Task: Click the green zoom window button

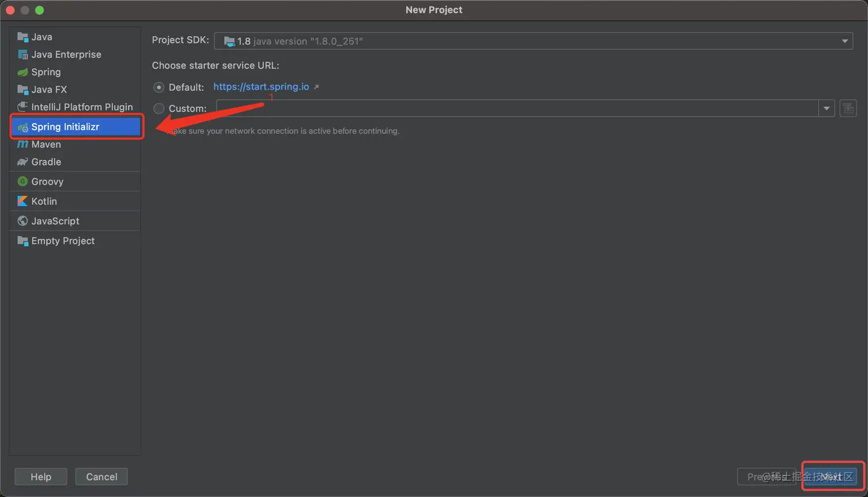Action: tap(39, 10)
